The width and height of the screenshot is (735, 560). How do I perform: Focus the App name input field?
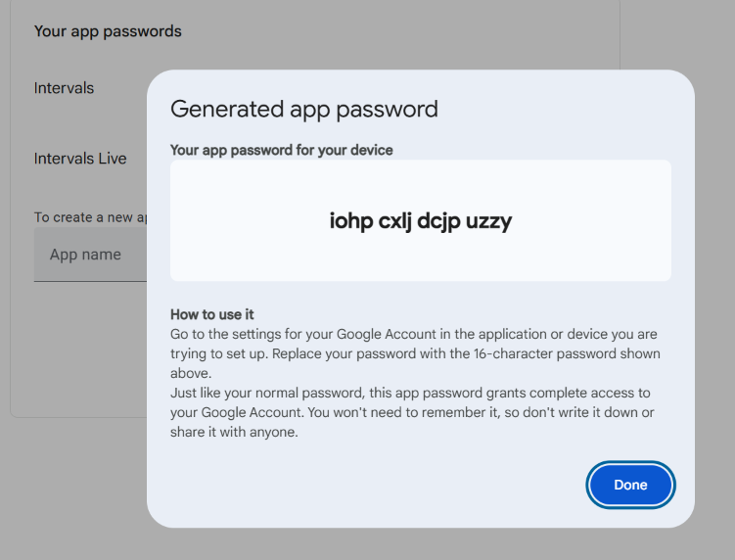pos(90,255)
